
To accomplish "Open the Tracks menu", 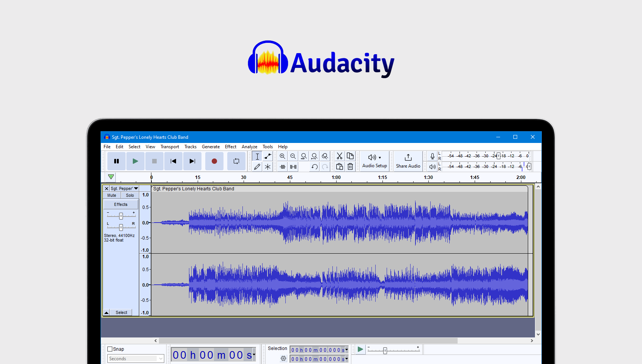I will [190, 147].
